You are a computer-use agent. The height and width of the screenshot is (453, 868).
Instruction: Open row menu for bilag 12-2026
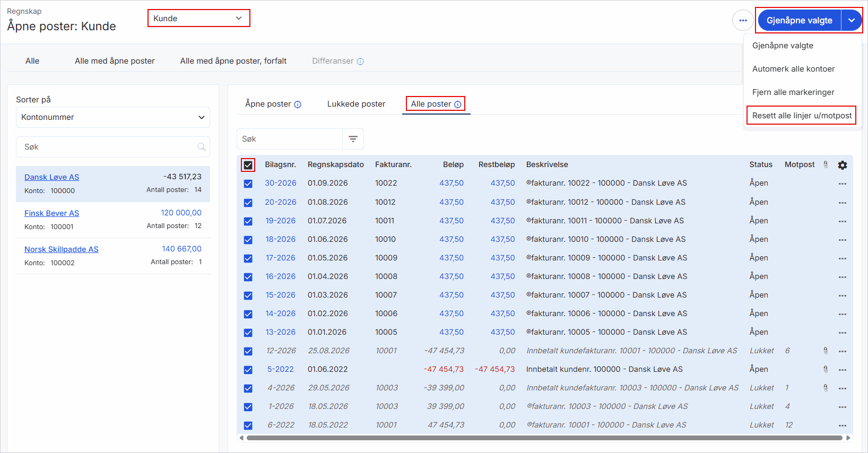pyautogui.click(x=843, y=351)
